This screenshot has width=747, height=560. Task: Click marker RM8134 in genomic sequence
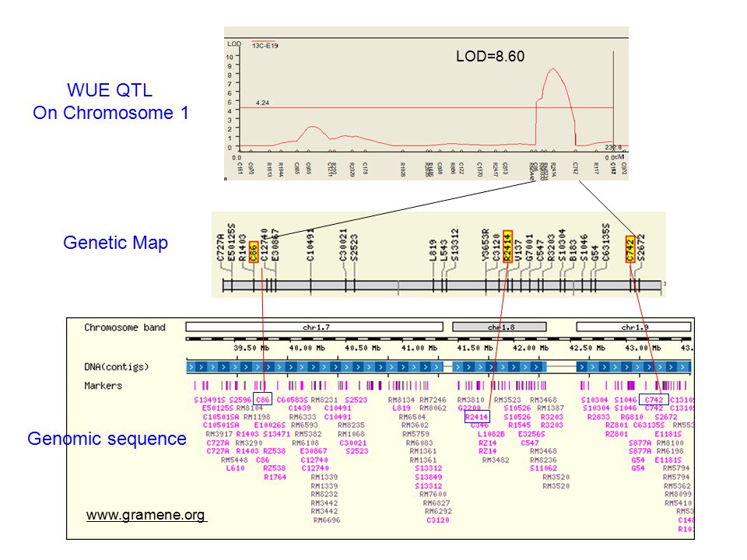click(x=402, y=400)
